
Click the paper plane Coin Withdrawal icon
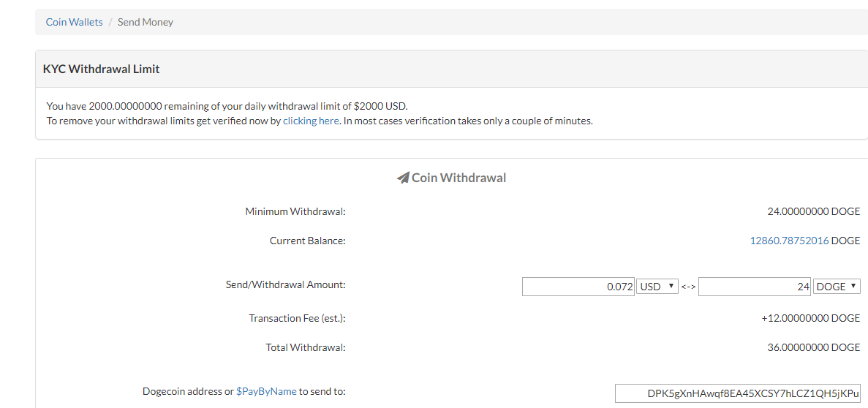point(403,178)
